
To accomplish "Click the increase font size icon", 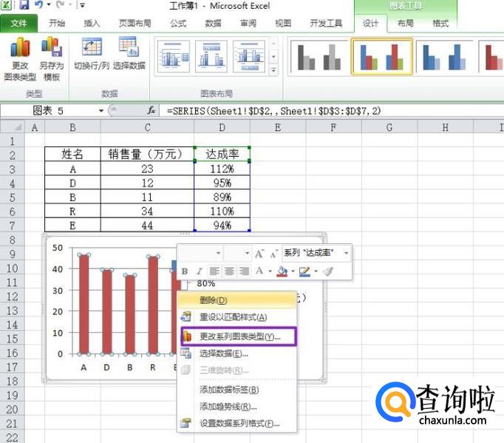I will coord(259,254).
